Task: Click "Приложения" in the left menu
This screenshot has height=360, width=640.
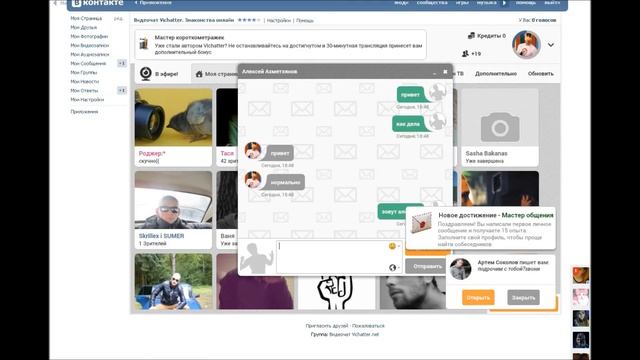Action: click(x=84, y=111)
